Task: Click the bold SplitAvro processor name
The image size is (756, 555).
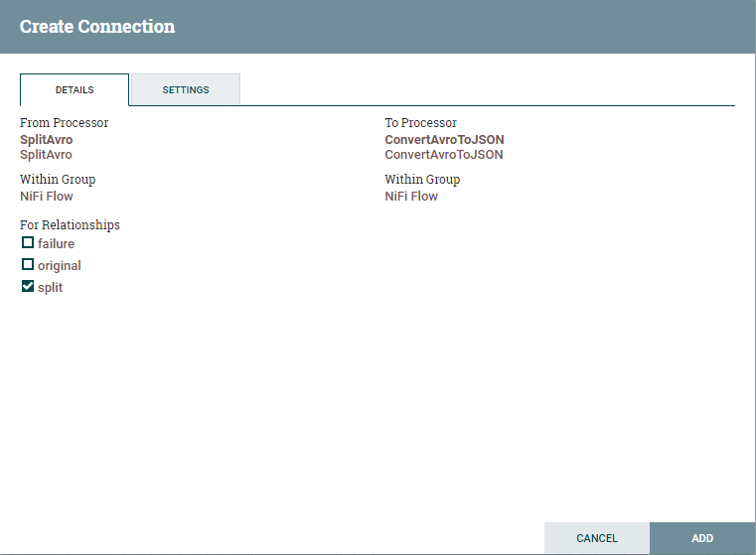Action: (x=47, y=140)
